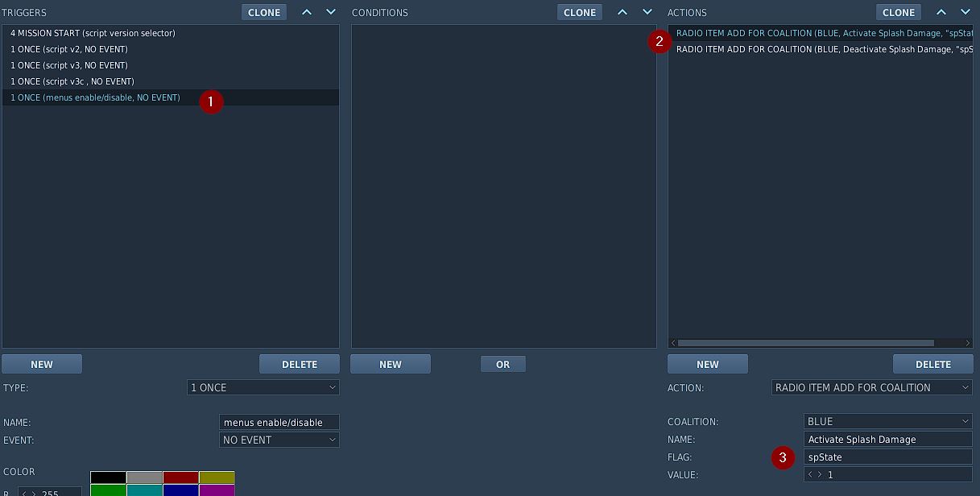This screenshot has height=496, width=980.
Task: Click Conditions panel move-down arrow
Action: coord(647,12)
